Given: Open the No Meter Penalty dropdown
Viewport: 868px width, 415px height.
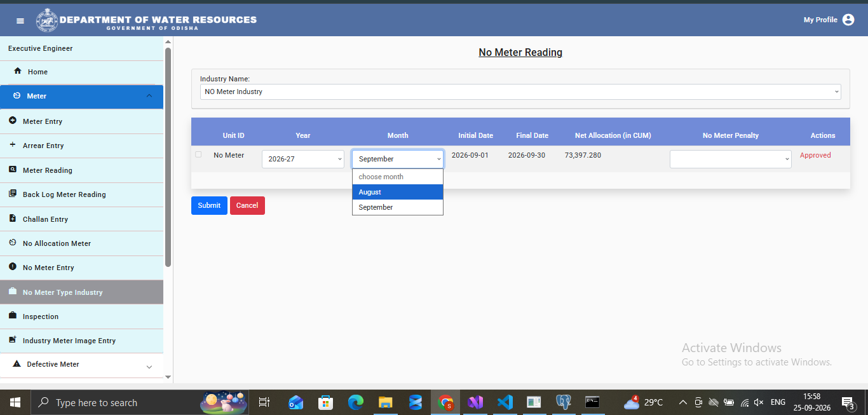Looking at the screenshot, I should (x=731, y=159).
